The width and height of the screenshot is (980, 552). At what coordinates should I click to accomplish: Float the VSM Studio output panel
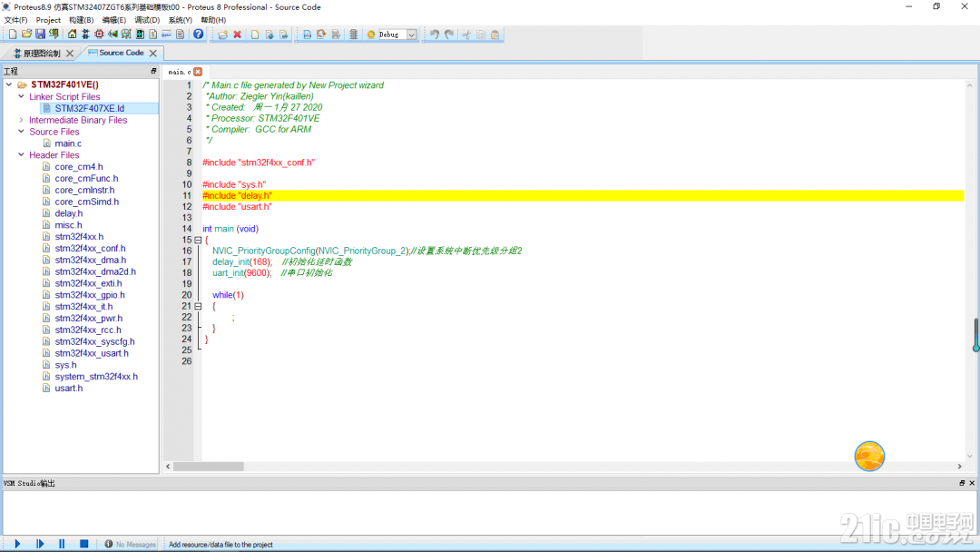point(962,483)
